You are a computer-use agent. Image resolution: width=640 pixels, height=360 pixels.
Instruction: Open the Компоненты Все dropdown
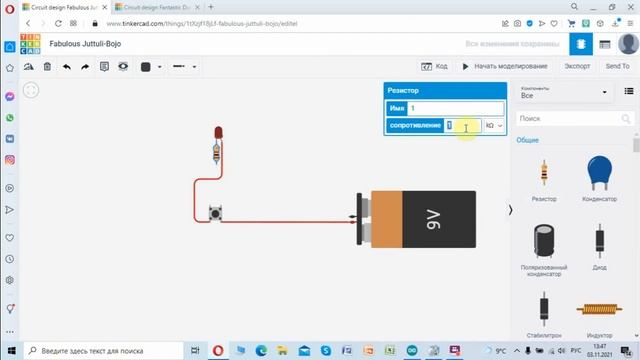(x=564, y=92)
